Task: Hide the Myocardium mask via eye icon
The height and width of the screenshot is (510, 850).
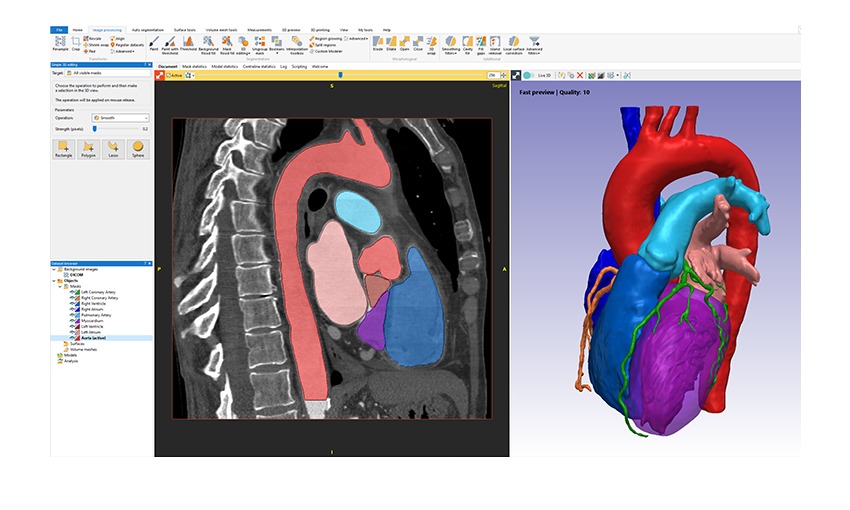Action: (x=71, y=320)
